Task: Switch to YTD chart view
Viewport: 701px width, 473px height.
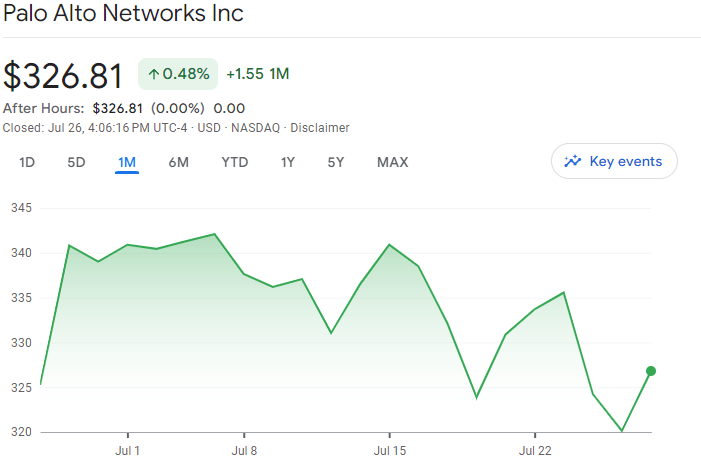Action: click(235, 162)
